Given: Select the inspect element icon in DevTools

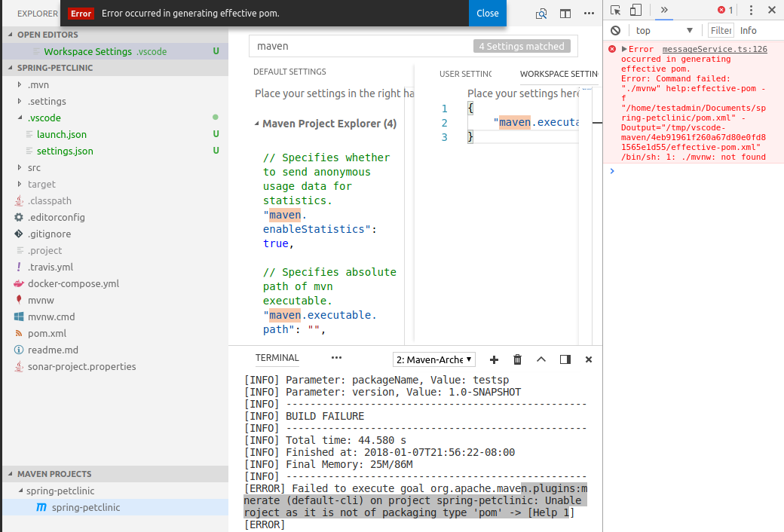Looking at the screenshot, I should tap(615, 10).
